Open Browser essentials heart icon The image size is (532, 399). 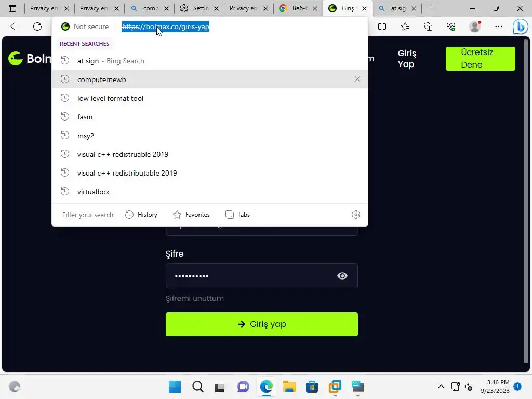click(451, 26)
